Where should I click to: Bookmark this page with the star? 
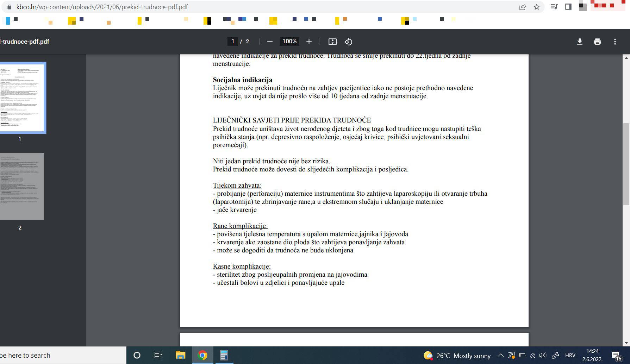537,7
